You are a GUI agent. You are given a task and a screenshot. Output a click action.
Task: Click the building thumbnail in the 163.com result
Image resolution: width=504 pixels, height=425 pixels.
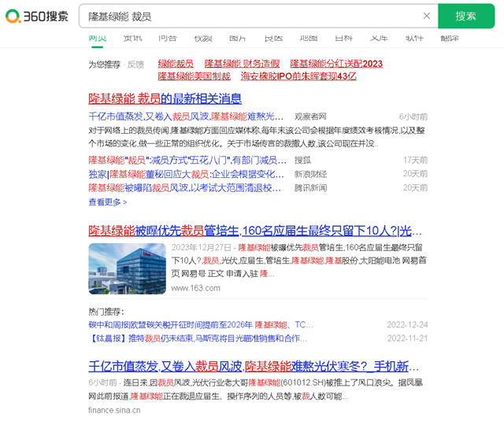point(128,268)
